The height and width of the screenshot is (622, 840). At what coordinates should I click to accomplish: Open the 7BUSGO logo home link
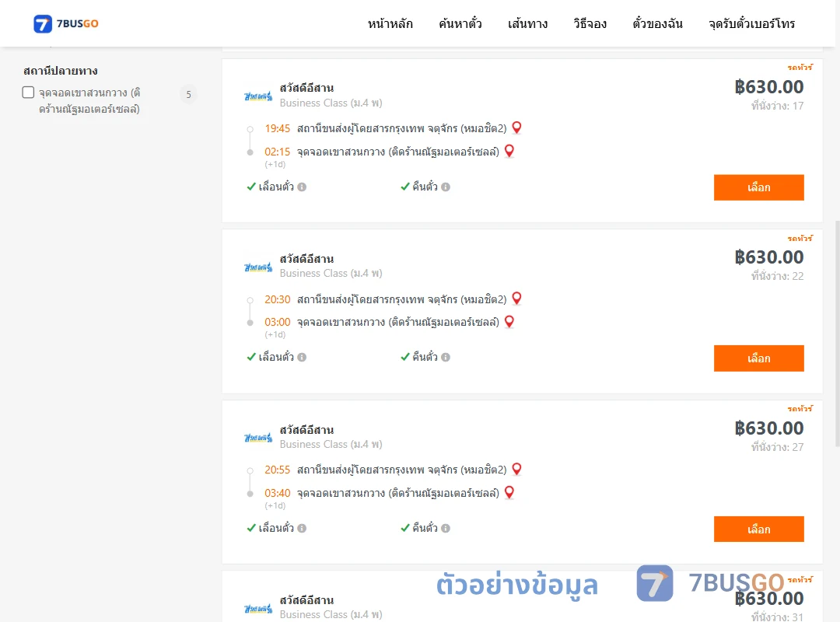[66, 23]
